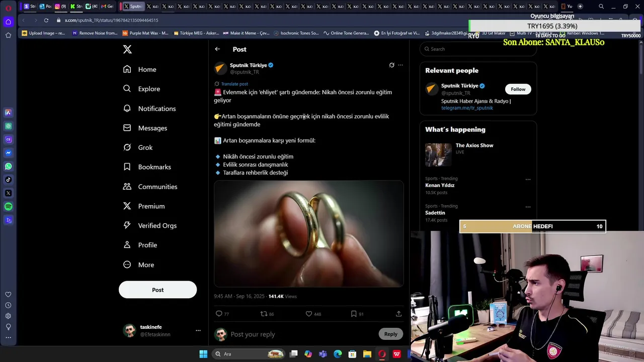Open The Axios Show live item
Image resolution: width=644 pixels, height=362 pixels.
[478, 154]
